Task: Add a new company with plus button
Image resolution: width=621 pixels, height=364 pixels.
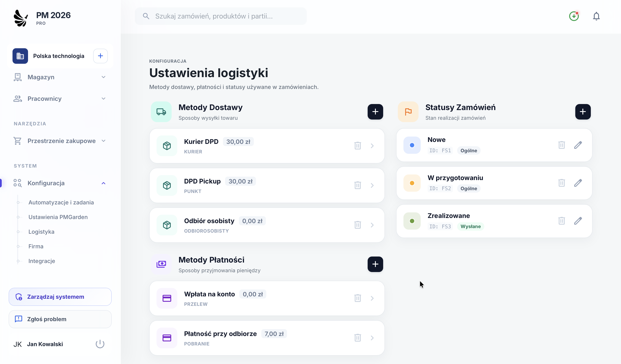Action: (100, 56)
